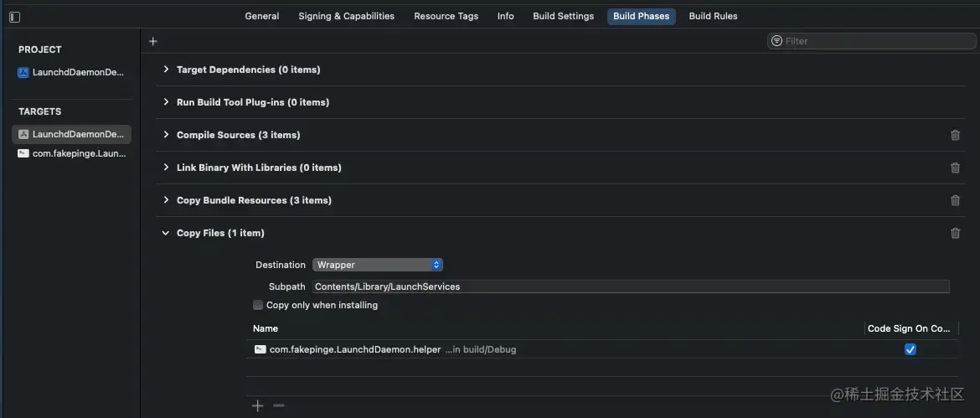Click the app target icon under TARGETS
This screenshot has height=418, width=980.
[x=23, y=134]
